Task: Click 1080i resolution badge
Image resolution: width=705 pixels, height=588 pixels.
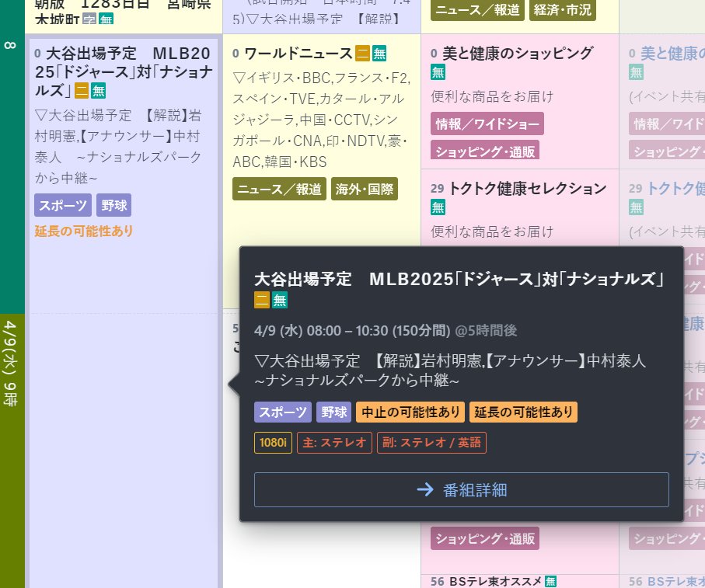Action: click(273, 443)
